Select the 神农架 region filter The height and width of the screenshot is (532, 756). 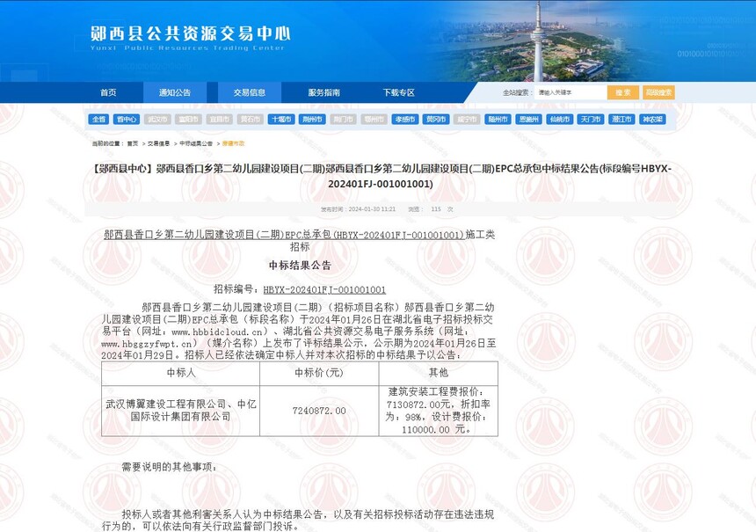[x=652, y=119]
